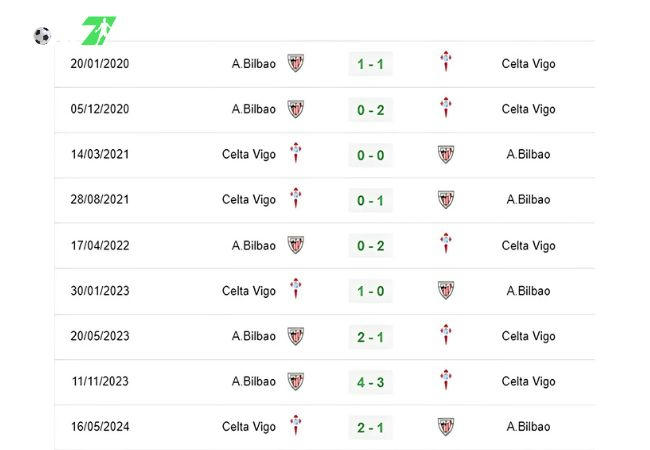Open the 1 - 1 score result
650x450 pixels.
pos(371,64)
